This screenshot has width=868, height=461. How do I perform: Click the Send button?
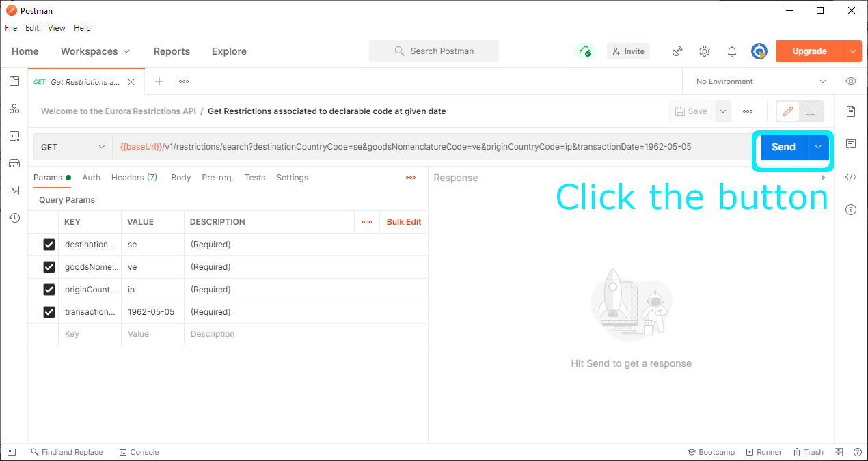click(783, 147)
